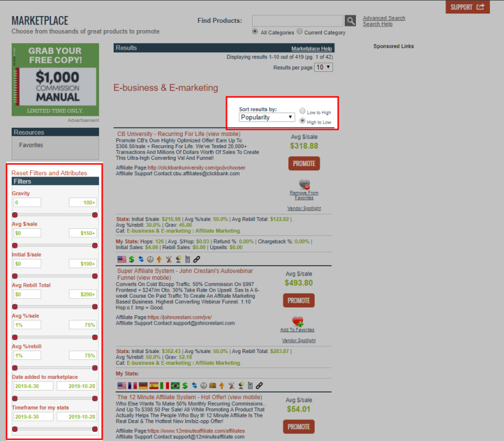Open the Results per page dropdown
The width and height of the screenshot is (504, 441).
coord(324,67)
